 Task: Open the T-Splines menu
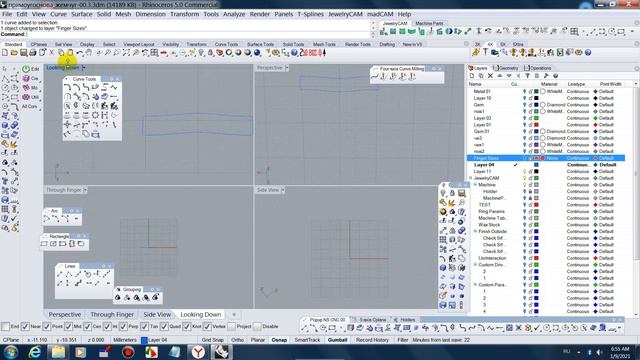[x=310, y=14]
